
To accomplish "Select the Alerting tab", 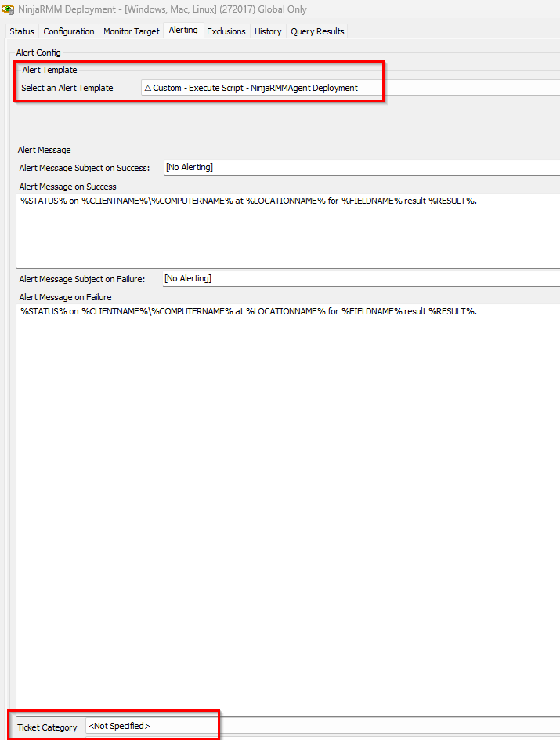I will tap(183, 31).
